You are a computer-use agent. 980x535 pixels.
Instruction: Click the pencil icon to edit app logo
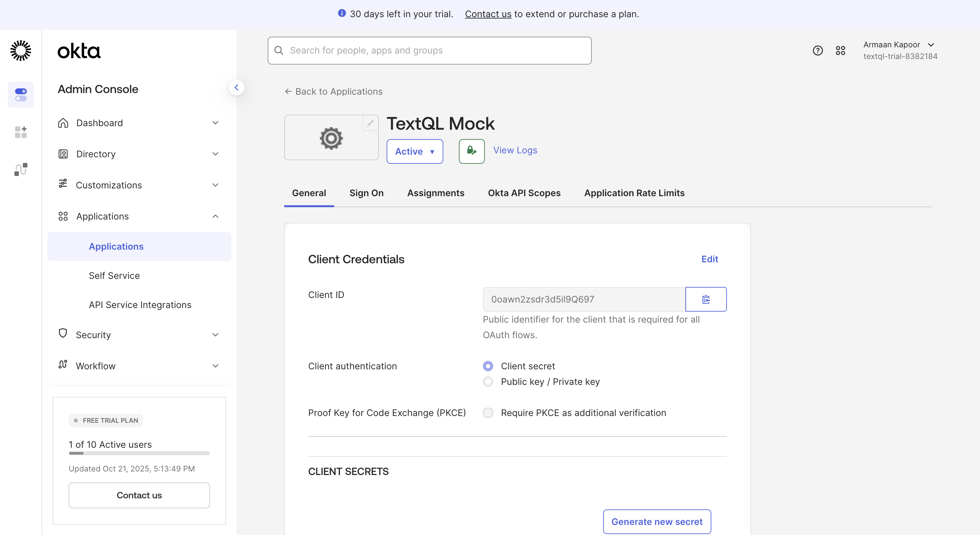370,123
